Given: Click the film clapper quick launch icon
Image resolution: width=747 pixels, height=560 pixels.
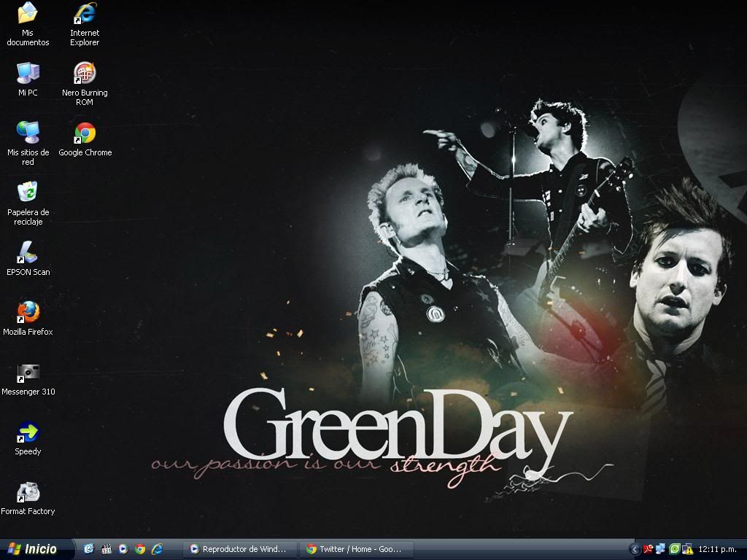Looking at the screenshot, I should [x=107, y=549].
